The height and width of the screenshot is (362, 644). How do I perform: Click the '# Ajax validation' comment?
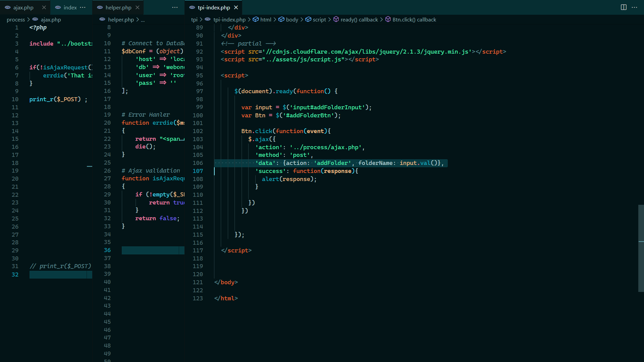151,171
